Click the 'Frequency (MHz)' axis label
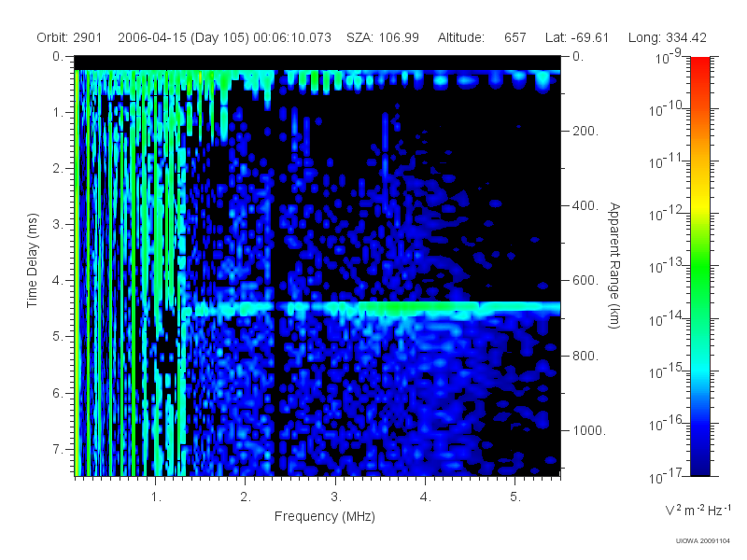This screenshot has width=747, height=560. pos(324,517)
